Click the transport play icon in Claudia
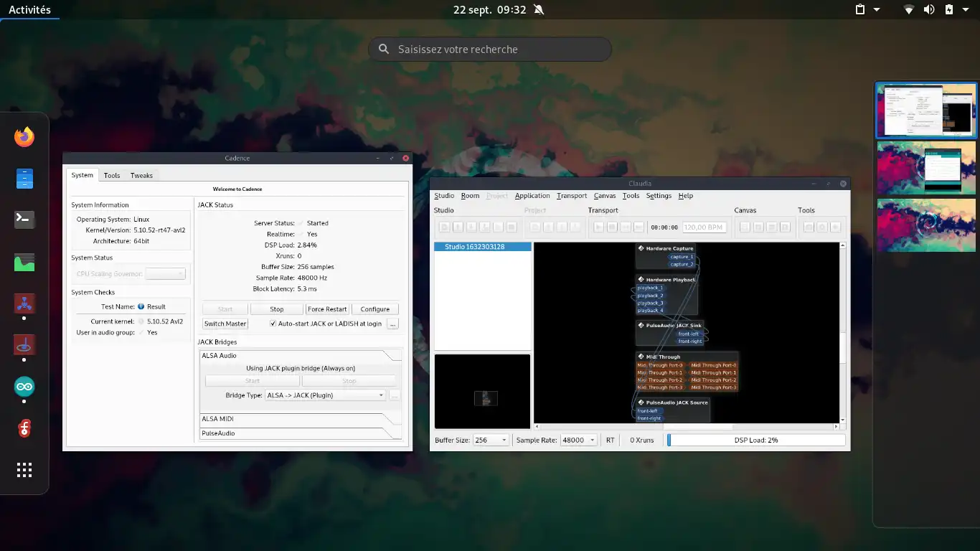 click(598, 227)
